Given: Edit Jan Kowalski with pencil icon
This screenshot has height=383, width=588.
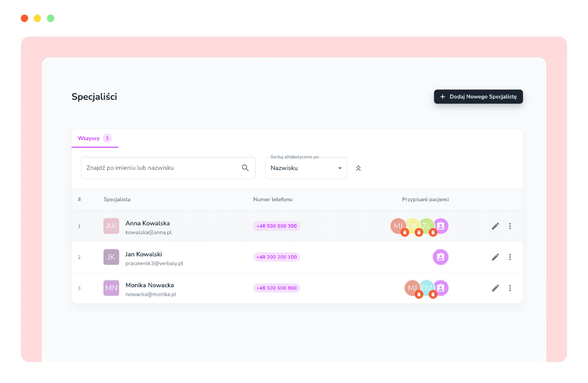Looking at the screenshot, I should (495, 257).
